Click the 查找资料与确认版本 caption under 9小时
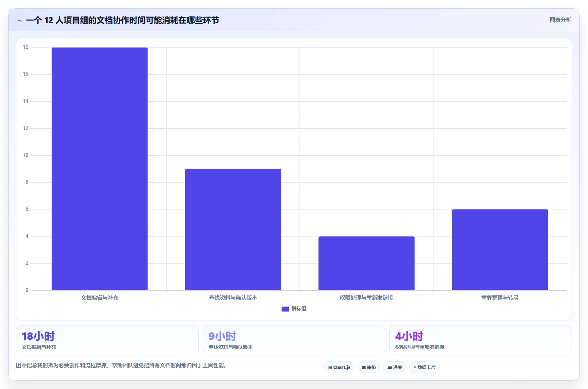 point(230,347)
